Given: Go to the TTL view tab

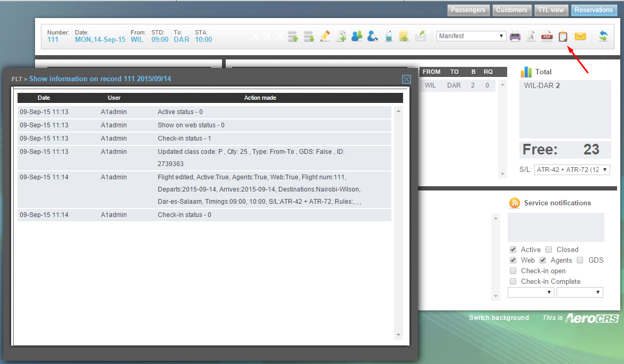Looking at the screenshot, I should point(551,10).
